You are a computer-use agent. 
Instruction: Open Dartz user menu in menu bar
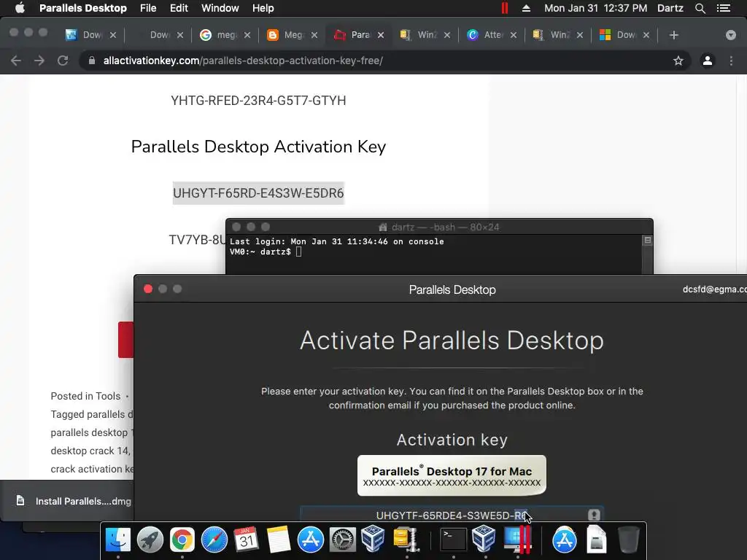[670, 8]
